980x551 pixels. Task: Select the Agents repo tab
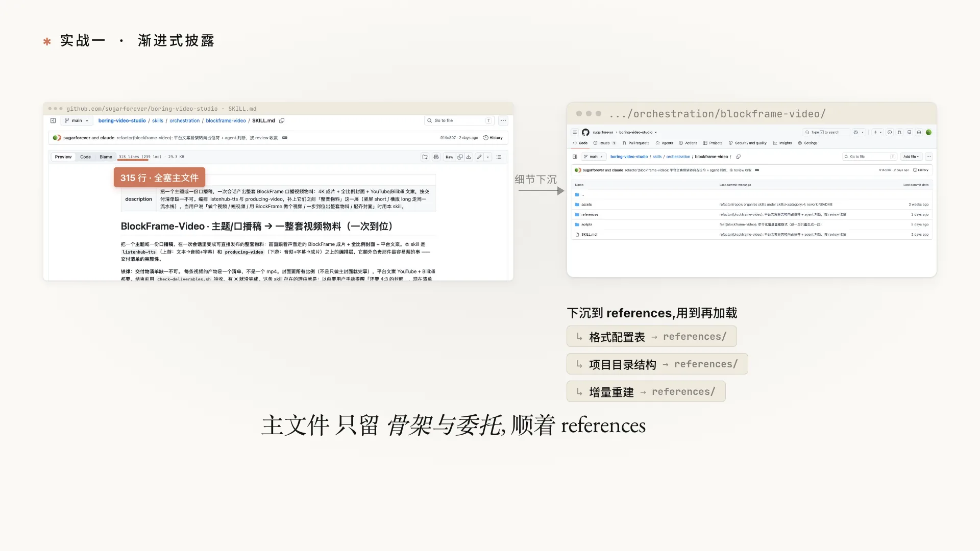[x=665, y=143]
